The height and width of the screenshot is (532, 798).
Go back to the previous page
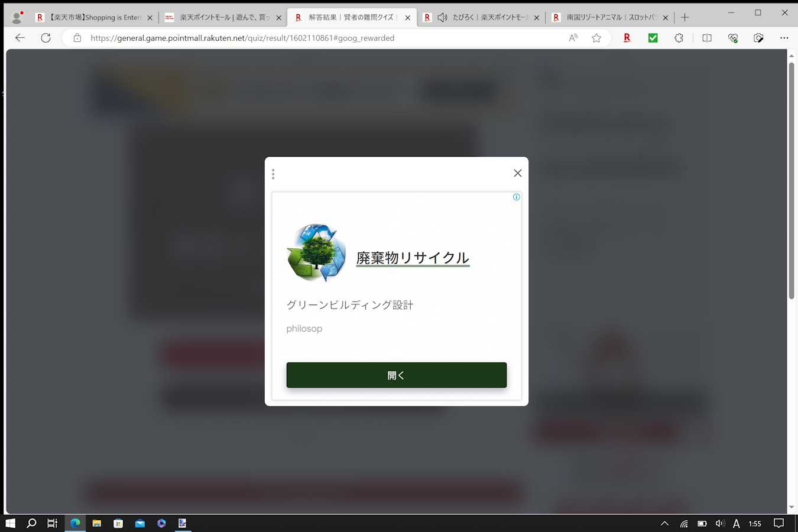pos(20,38)
